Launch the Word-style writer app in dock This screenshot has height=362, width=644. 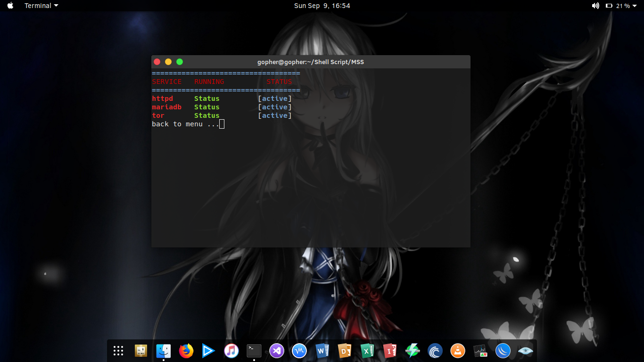pyautogui.click(x=322, y=351)
